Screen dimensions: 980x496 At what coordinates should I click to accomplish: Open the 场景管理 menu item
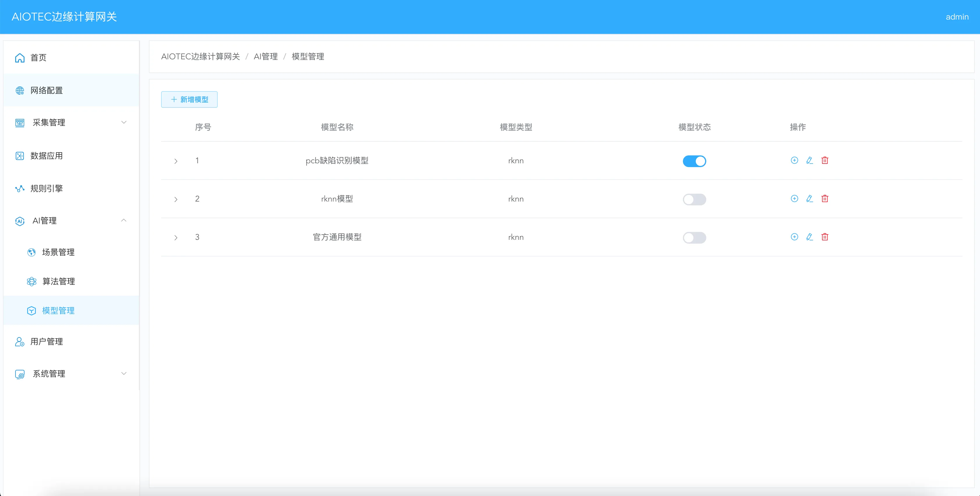(x=58, y=252)
